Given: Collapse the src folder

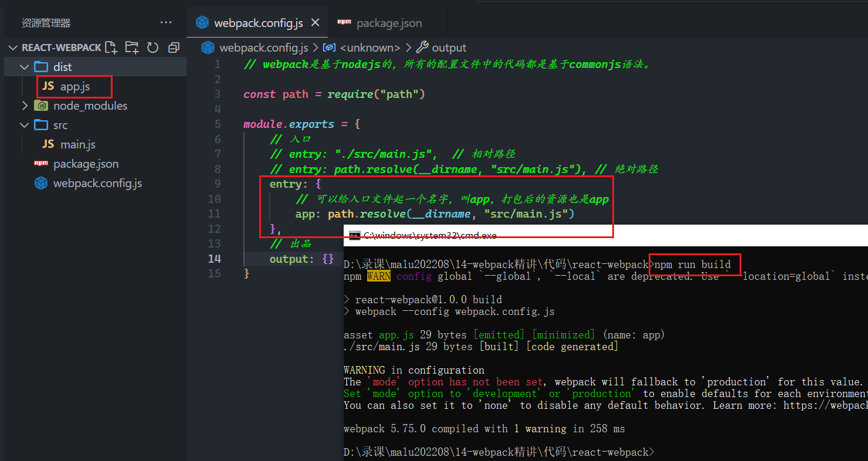Looking at the screenshot, I should (24, 125).
